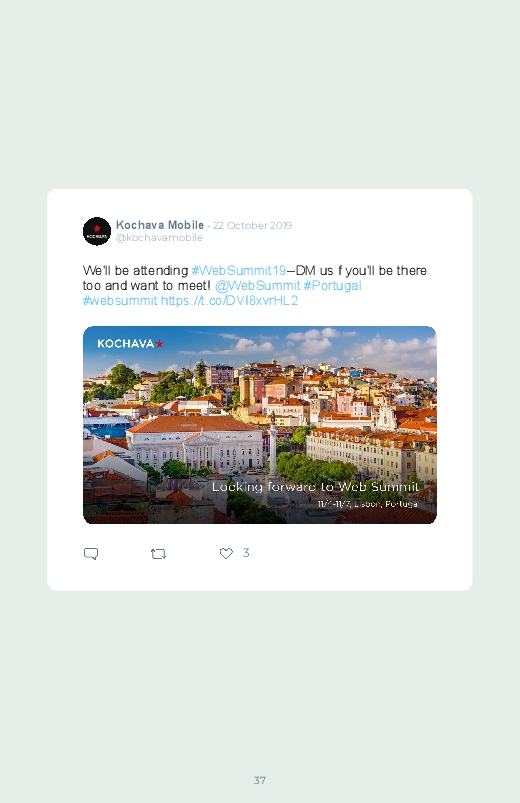Like the tweet with the heart icon
Image resolution: width=520 pixels, height=803 pixels.
tap(226, 553)
